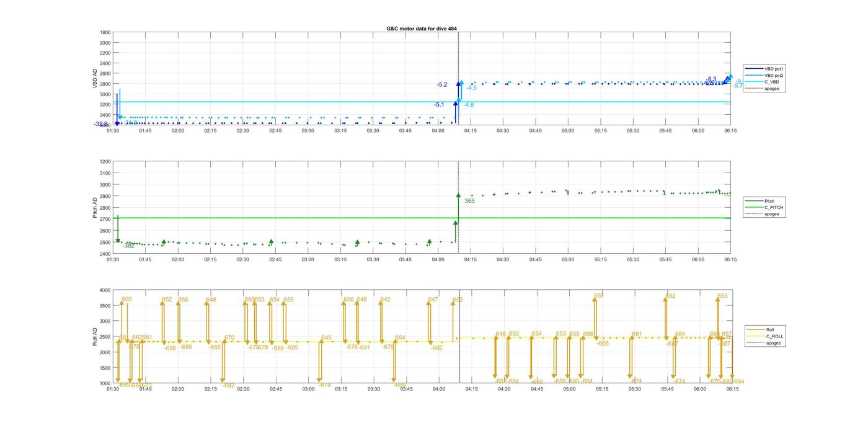Image resolution: width=868 pixels, height=430 pixels.
Task: Click "06:00" tick on Roll plot x-axis
Action: tap(700, 390)
